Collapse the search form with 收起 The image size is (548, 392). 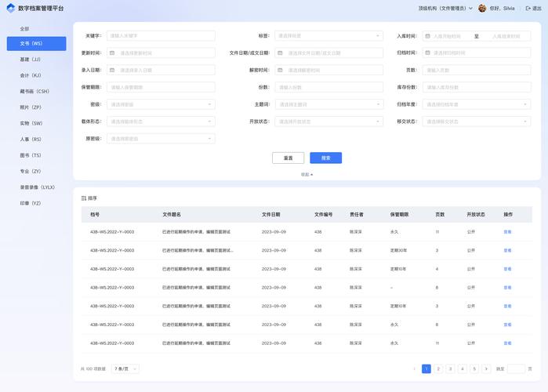pyautogui.click(x=307, y=174)
